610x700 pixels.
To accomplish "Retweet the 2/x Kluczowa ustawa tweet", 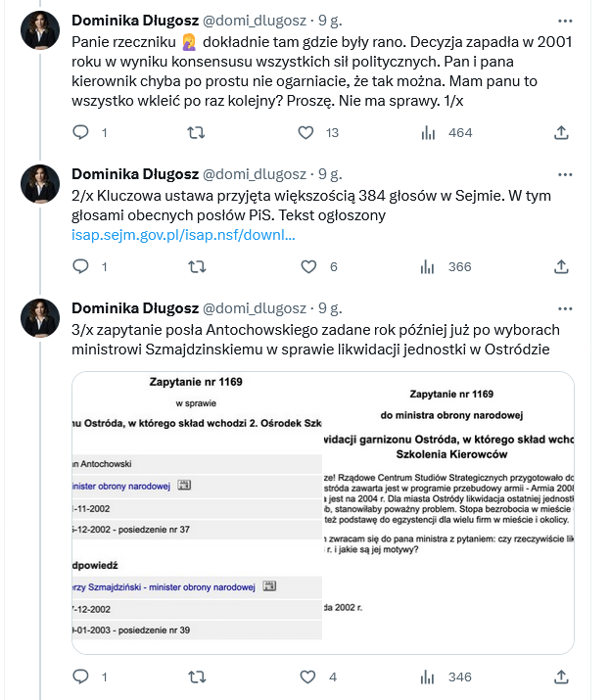I will tap(196, 266).
